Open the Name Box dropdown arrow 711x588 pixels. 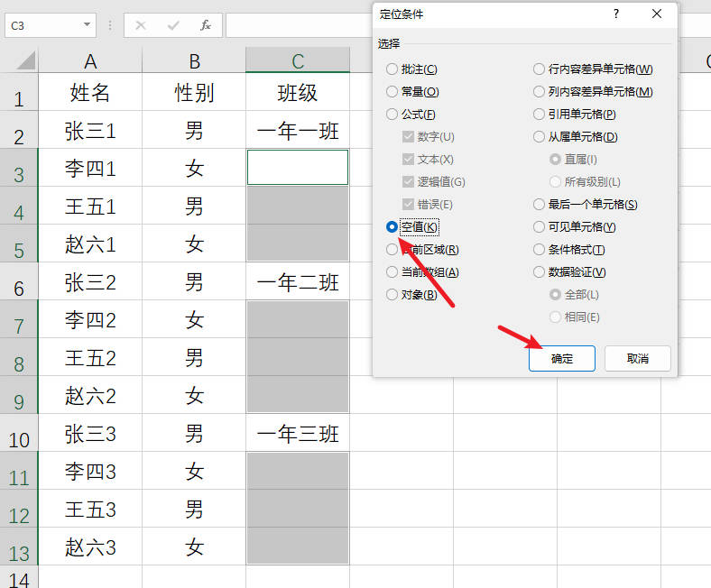(x=87, y=26)
